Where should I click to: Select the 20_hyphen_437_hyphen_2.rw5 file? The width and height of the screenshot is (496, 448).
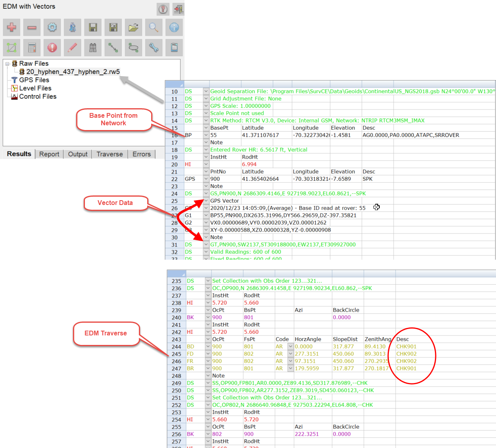pos(73,72)
